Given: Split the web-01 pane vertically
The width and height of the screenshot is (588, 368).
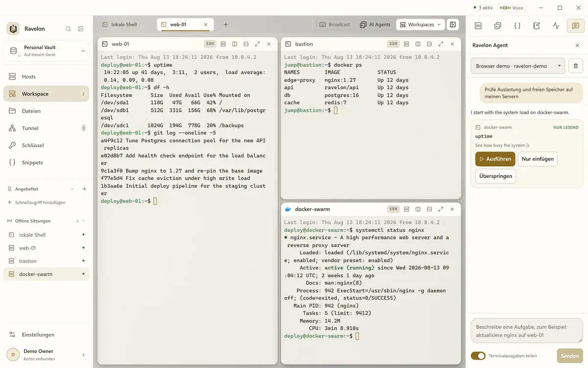Looking at the screenshot, I should click(235, 44).
